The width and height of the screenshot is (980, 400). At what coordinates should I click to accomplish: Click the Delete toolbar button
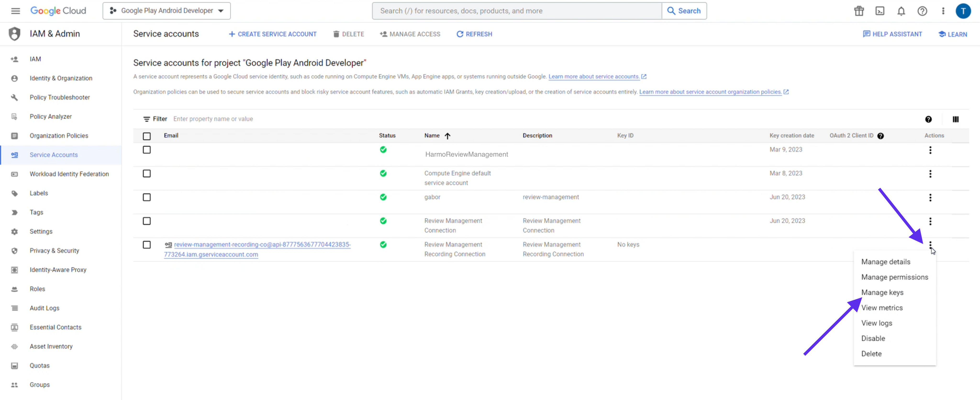tap(348, 34)
